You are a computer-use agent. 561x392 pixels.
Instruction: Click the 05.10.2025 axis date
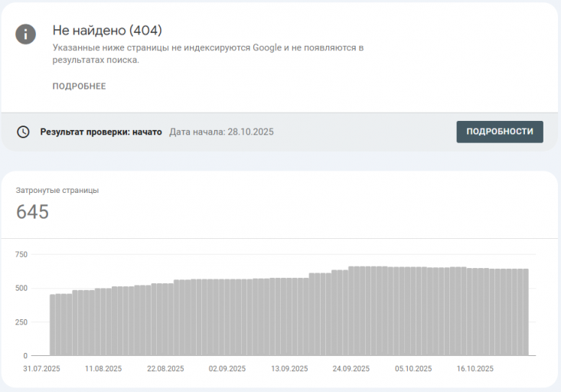point(413,369)
